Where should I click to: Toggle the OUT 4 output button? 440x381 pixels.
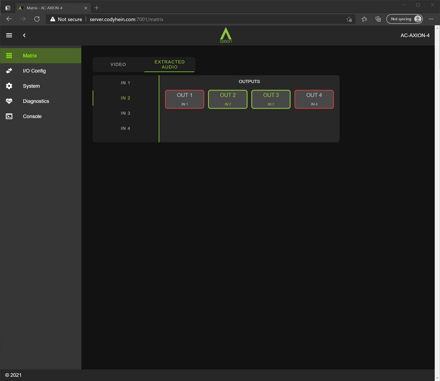click(314, 99)
